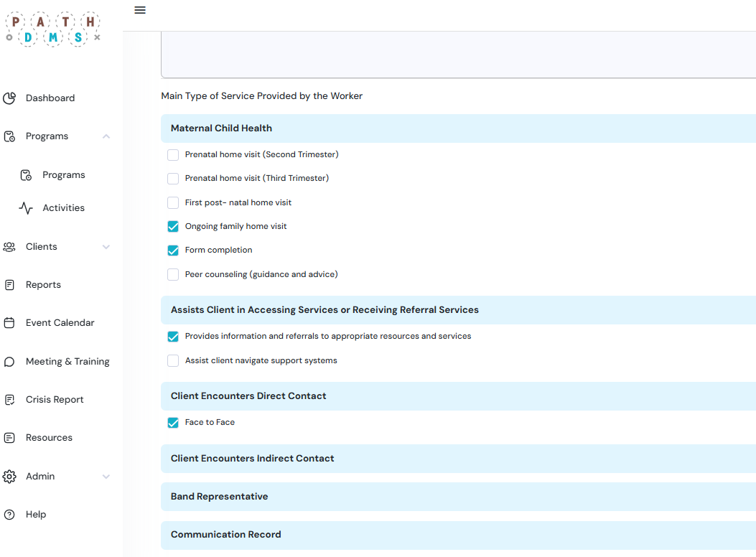
Task: Open the Communication Record section header
Action: [226, 535]
